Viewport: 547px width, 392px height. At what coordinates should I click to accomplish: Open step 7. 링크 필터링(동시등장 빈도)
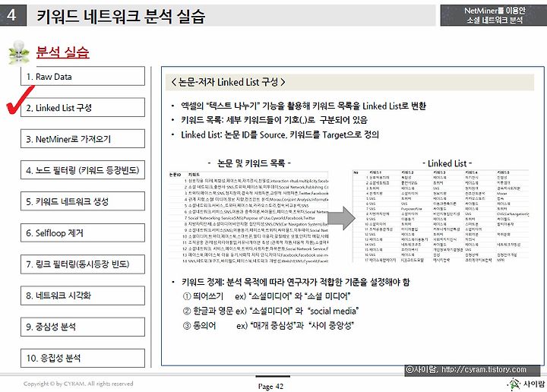83,264
